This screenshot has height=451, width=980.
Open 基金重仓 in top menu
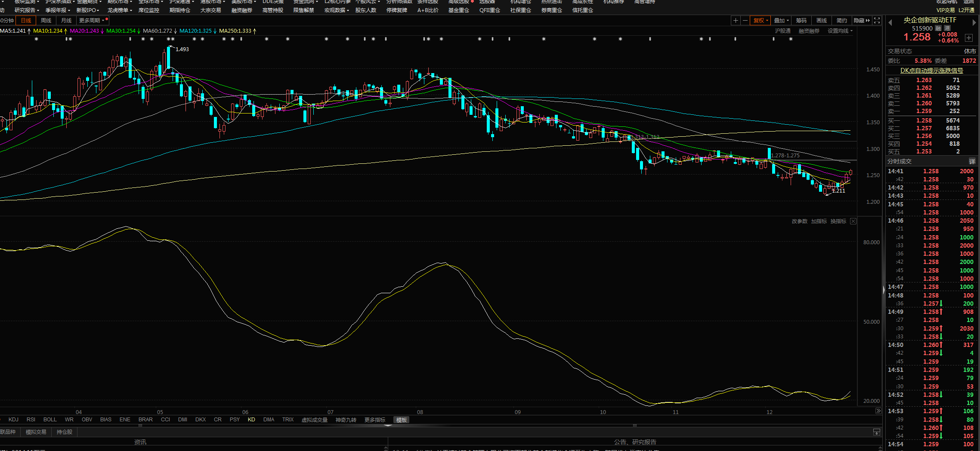tap(458, 10)
